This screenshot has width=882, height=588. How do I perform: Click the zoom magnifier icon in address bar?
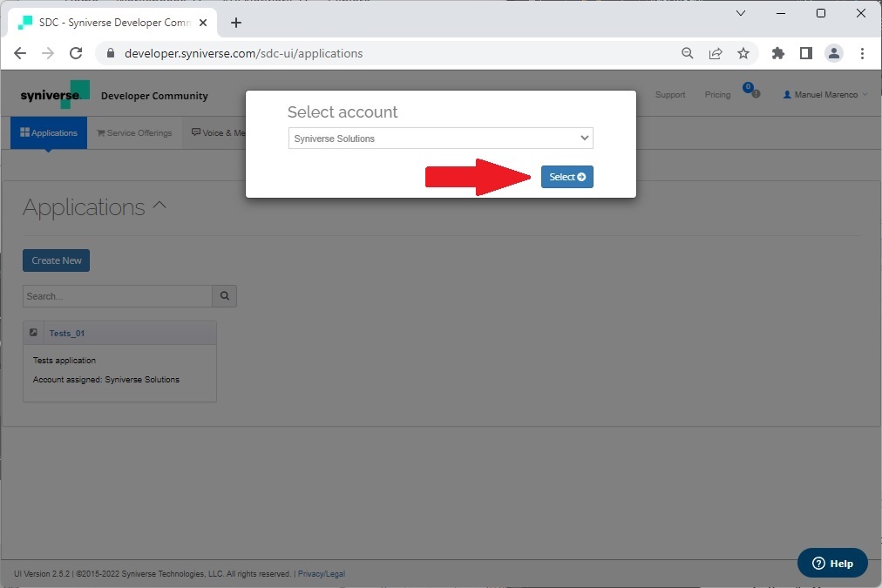688,53
